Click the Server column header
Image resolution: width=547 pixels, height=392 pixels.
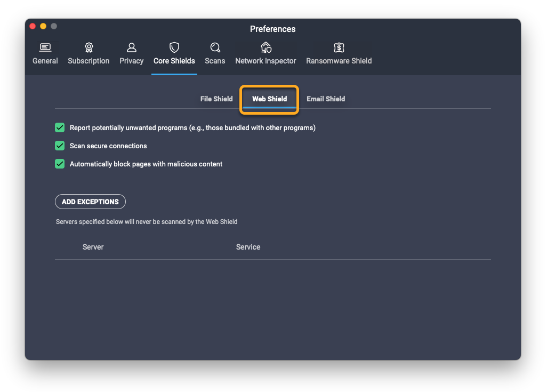(x=93, y=247)
